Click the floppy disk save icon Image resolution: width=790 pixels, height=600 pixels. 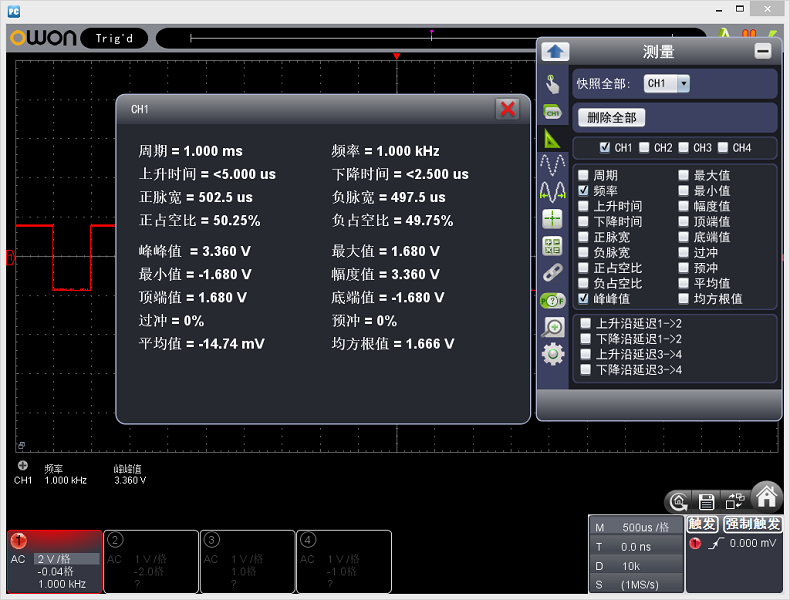(706, 501)
